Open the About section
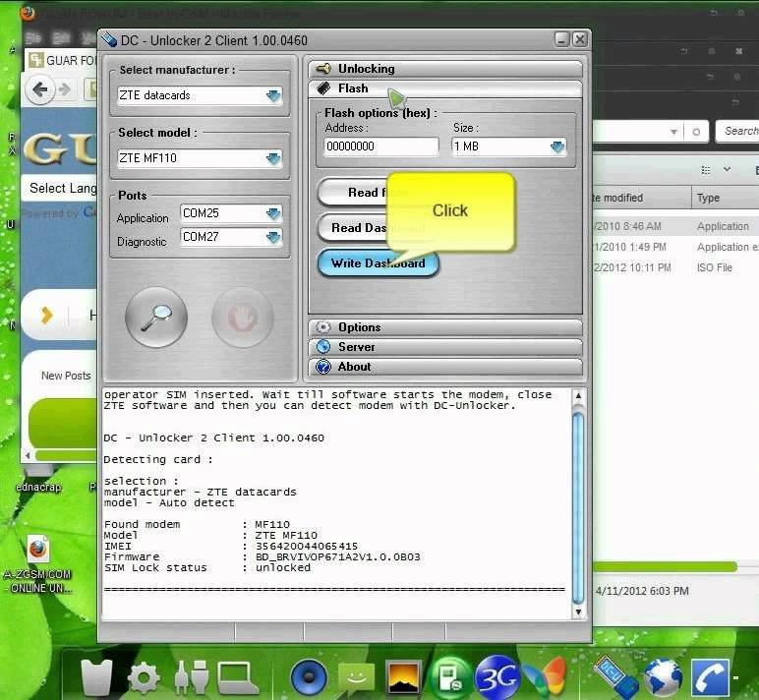Viewport: 759px width, 700px height. click(444, 367)
